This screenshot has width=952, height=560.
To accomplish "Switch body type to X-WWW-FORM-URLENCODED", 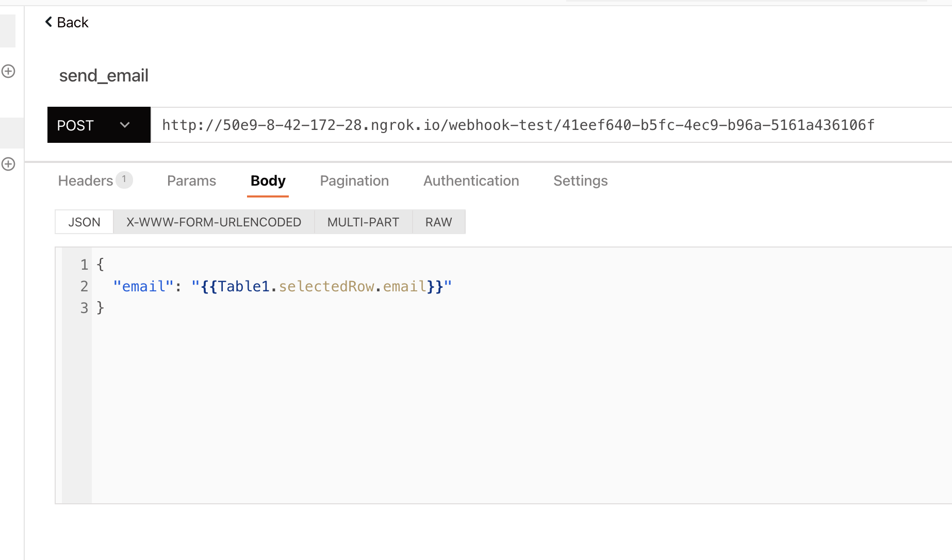I will point(214,222).
